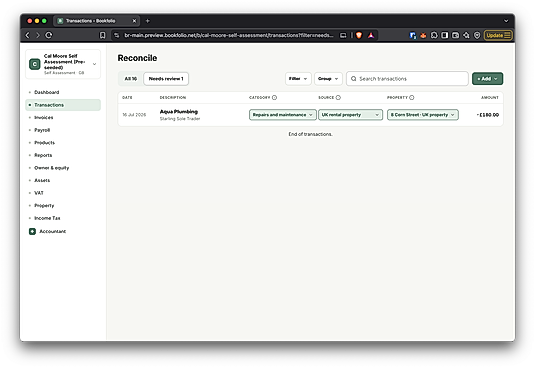Show info for the Category column
Viewport: 535px width, 368px height.
(x=274, y=98)
